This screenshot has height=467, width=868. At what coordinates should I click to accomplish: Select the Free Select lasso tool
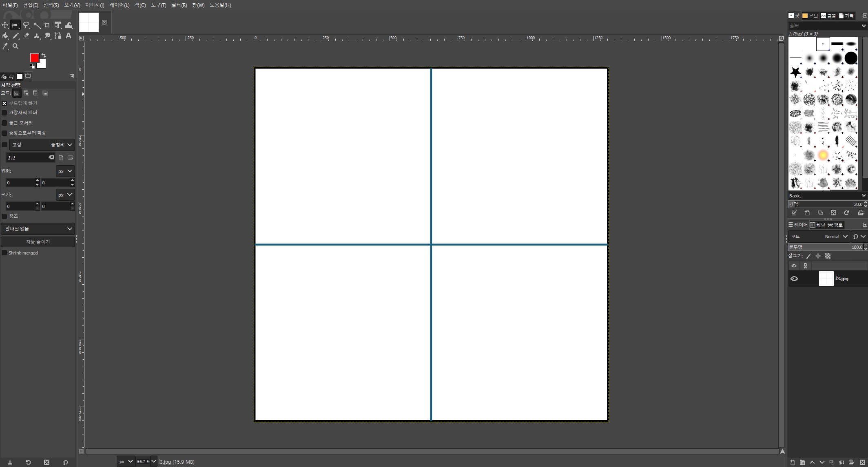[26, 25]
